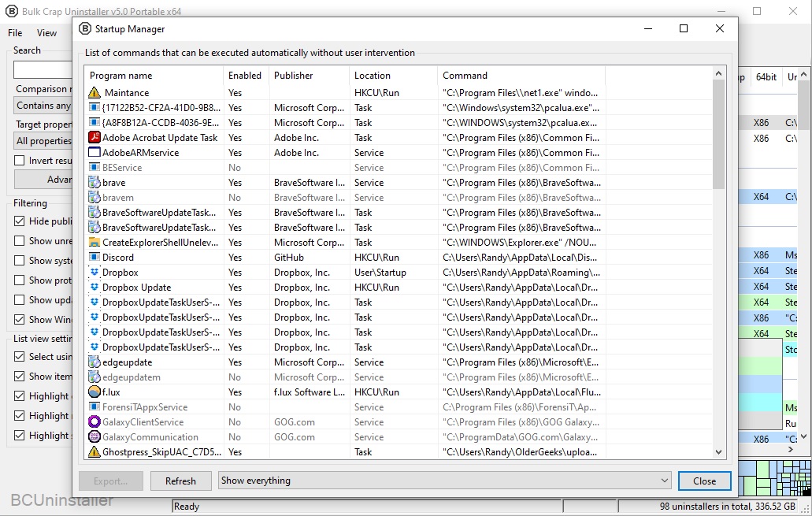Click the "C:\Program Files\\net1.exe" command cell
This screenshot has height=516, width=812.
click(521, 93)
